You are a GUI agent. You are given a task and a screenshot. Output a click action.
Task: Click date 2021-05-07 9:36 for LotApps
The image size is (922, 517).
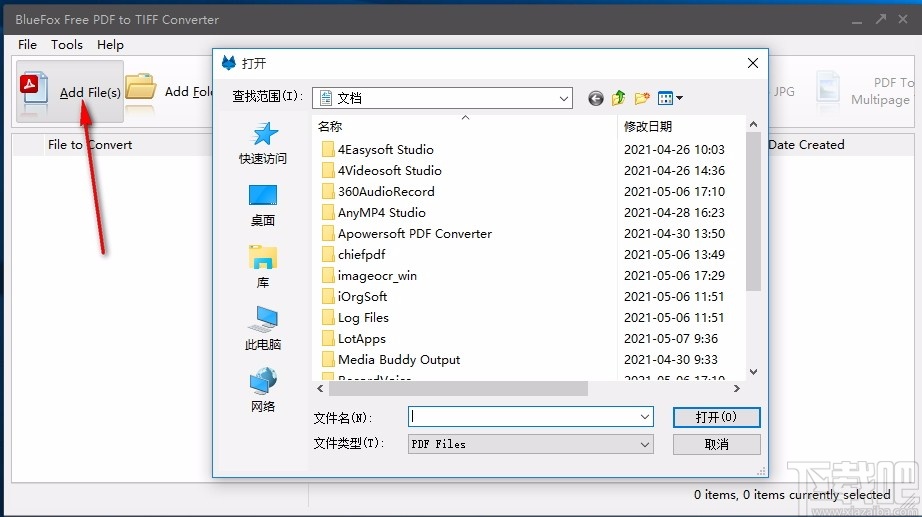click(x=671, y=339)
